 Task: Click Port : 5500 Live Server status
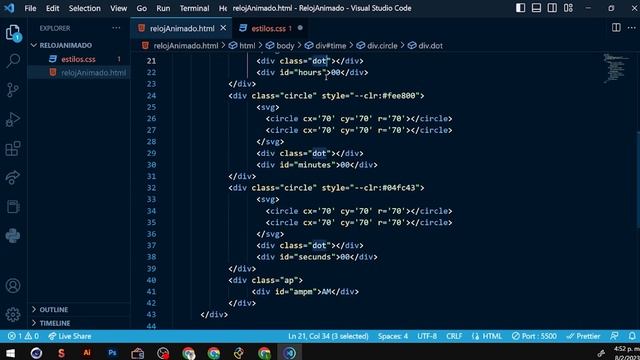tap(534, 336)
